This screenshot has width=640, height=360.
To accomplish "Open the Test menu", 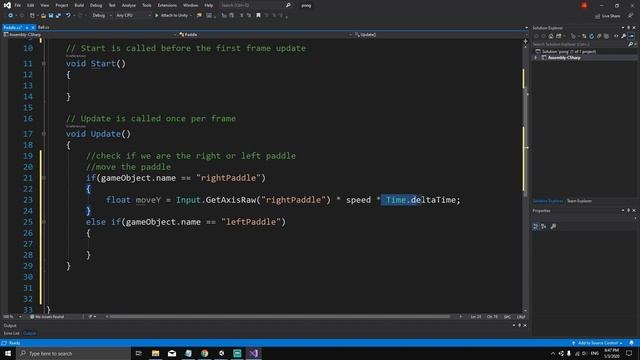I will 112,5.
